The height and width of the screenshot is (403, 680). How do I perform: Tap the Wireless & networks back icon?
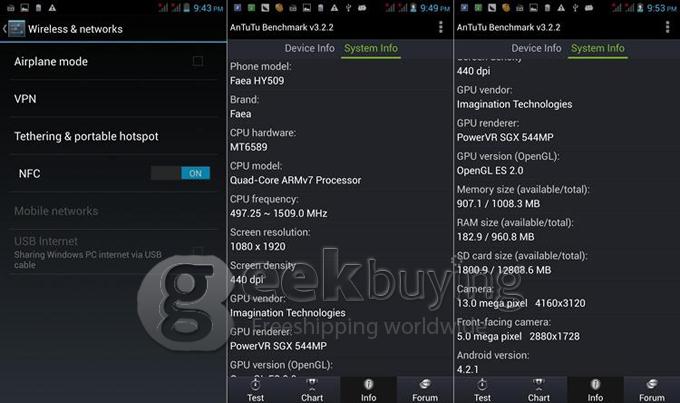(x=13, y=29)
